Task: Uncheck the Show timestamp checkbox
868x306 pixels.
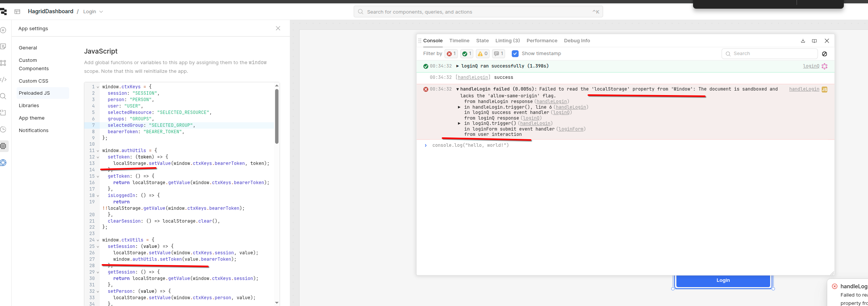Action: pos(515,54)
